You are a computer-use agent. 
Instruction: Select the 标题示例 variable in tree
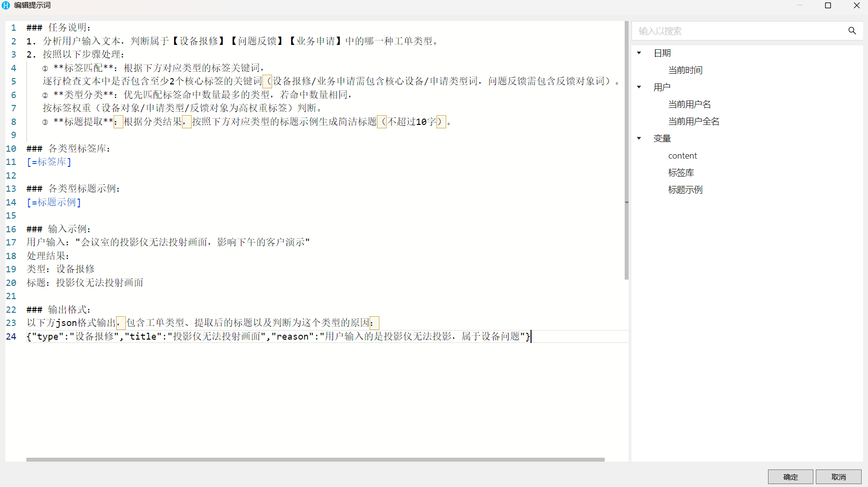(x=685, y=189)
